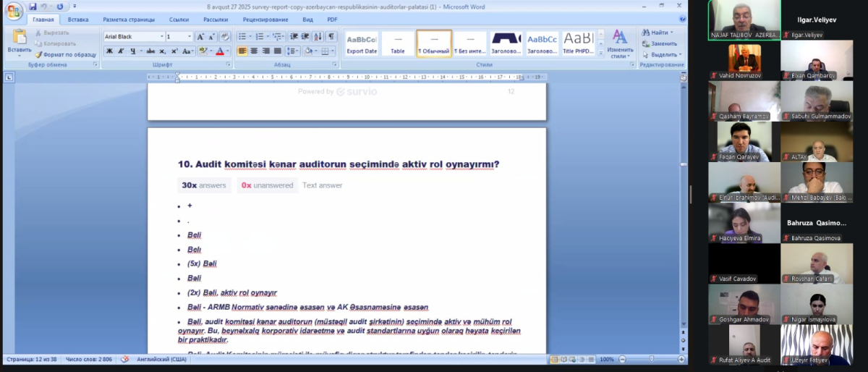Image resolution: width=868 pixels, height=372 pixels.
Task: Click the Clear Formatting icon
Action: click(x=225, y=36)
